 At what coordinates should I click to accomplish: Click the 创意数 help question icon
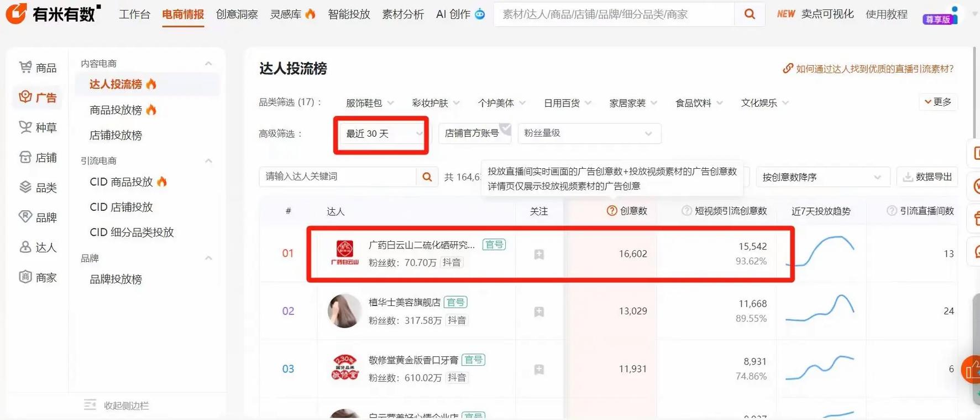tap(611, 211)
